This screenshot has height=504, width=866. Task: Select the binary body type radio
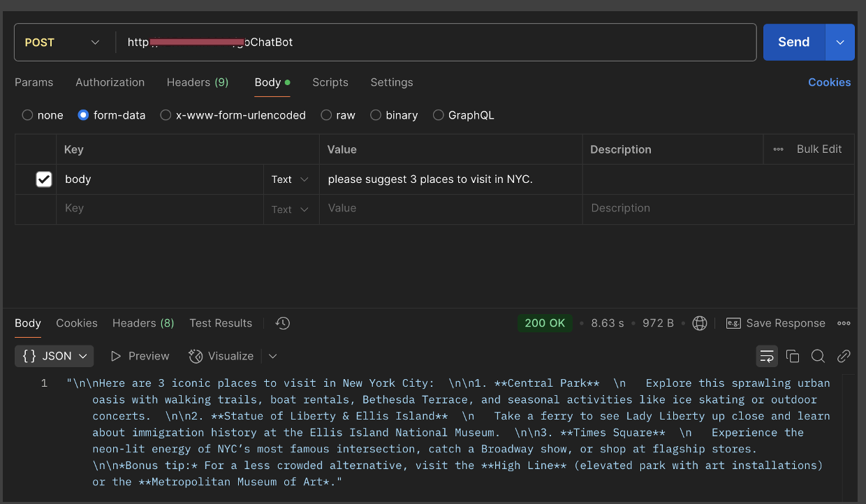pyautogui.click(x=376, y=115)
